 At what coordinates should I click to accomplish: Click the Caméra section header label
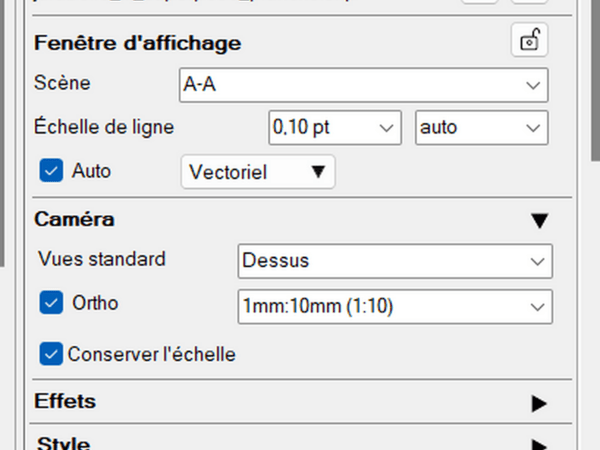(x=74, y=219)
